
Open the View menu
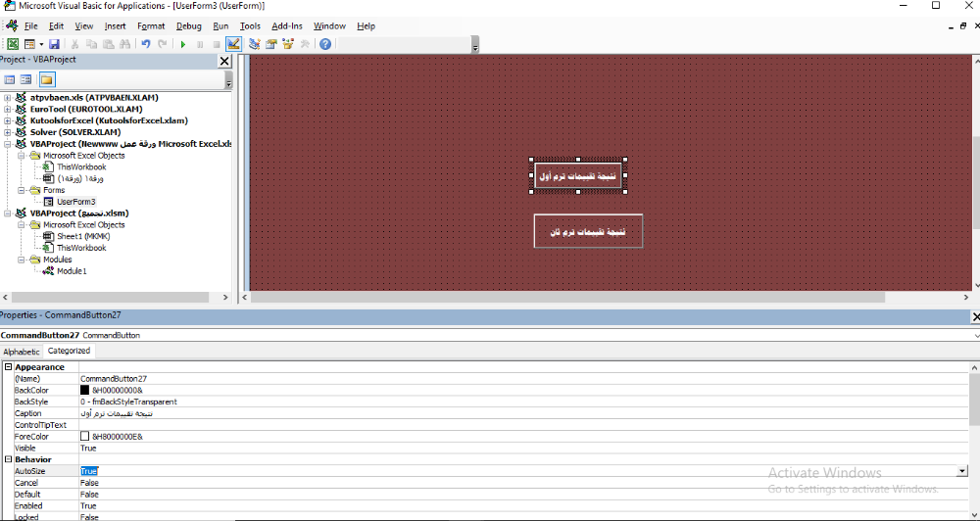point(83,26)
